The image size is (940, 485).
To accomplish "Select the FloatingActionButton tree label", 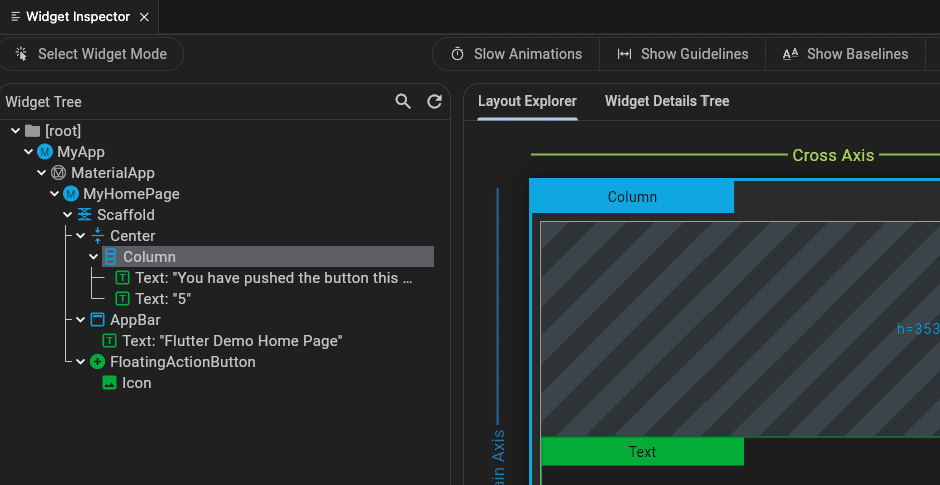I will coord(183,362).
